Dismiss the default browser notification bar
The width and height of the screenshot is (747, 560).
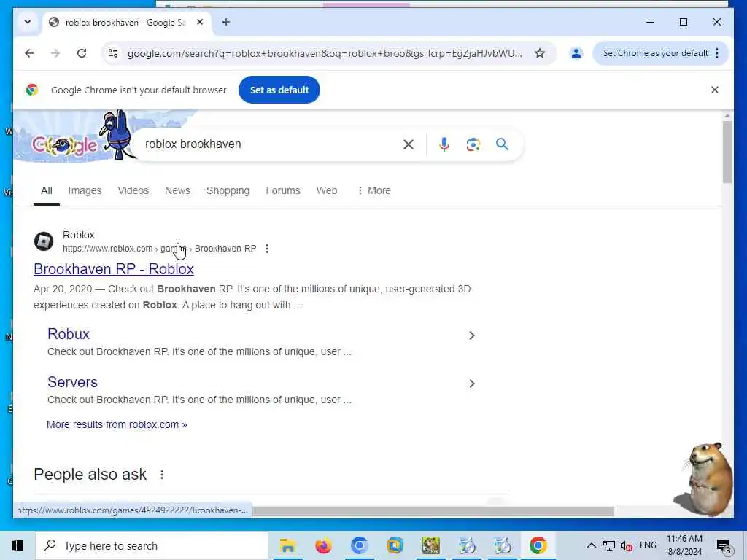[x=714, y=90]
